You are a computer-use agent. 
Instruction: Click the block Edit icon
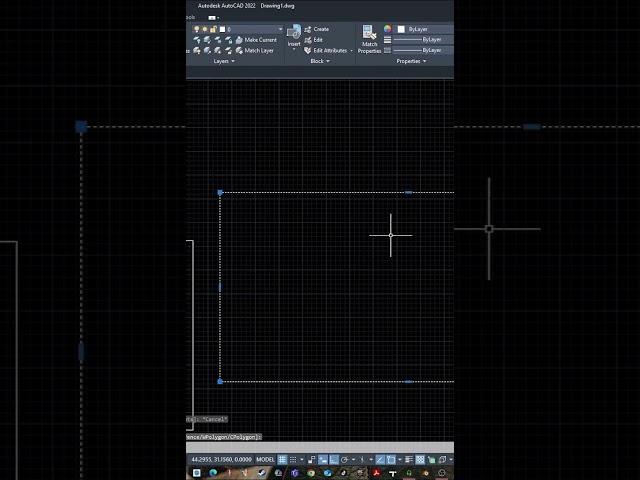[308, 40]
